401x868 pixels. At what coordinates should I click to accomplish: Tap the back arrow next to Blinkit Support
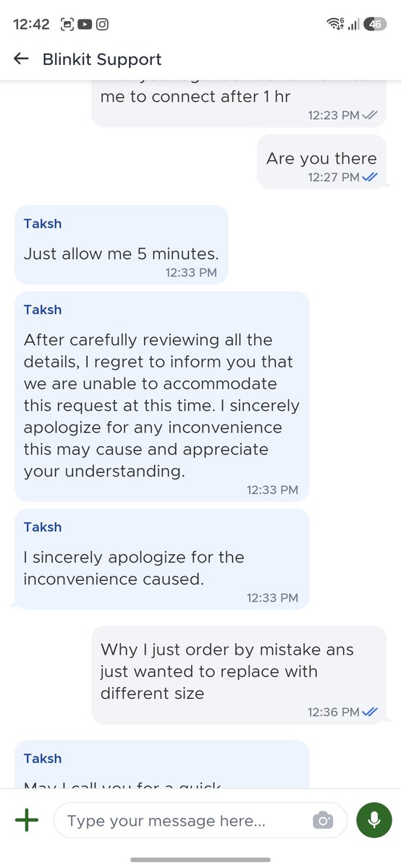(21, 59)
